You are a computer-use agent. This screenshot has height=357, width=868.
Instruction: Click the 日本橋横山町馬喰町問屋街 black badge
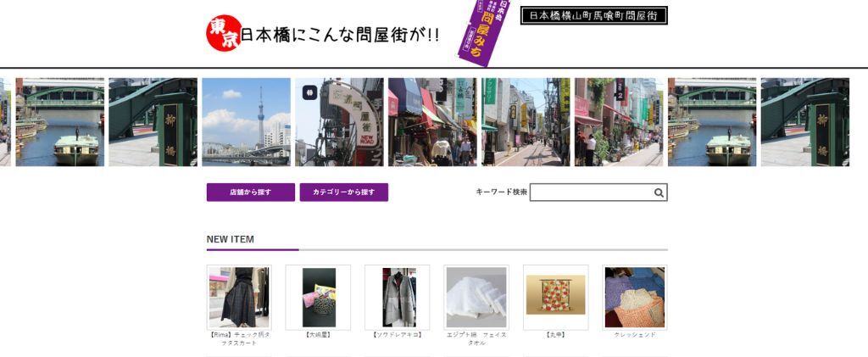(593, 15)
